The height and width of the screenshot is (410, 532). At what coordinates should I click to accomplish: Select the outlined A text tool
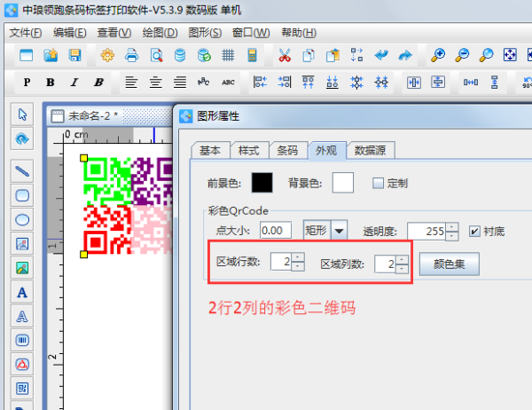point(22,316)
